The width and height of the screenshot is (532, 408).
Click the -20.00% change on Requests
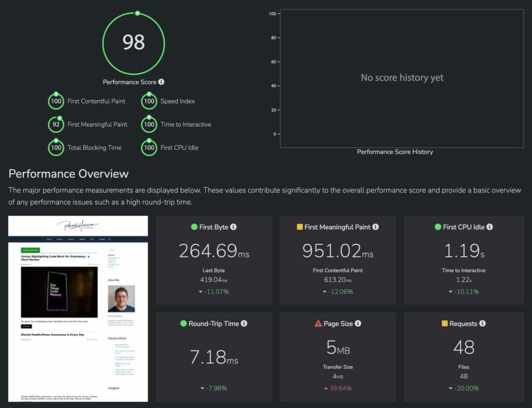coord(464,388)
